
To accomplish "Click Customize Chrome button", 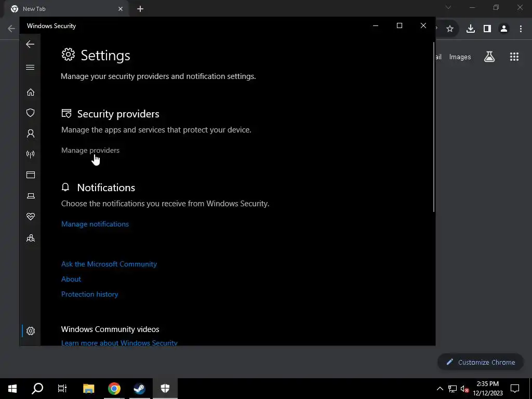I will pyautogui.click(x=481, y=362).
